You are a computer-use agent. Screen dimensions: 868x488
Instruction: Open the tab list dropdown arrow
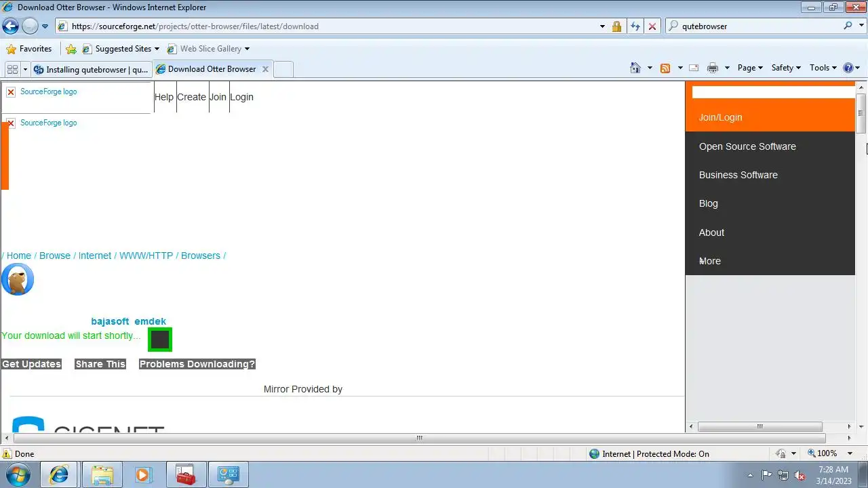coord(25,69)
